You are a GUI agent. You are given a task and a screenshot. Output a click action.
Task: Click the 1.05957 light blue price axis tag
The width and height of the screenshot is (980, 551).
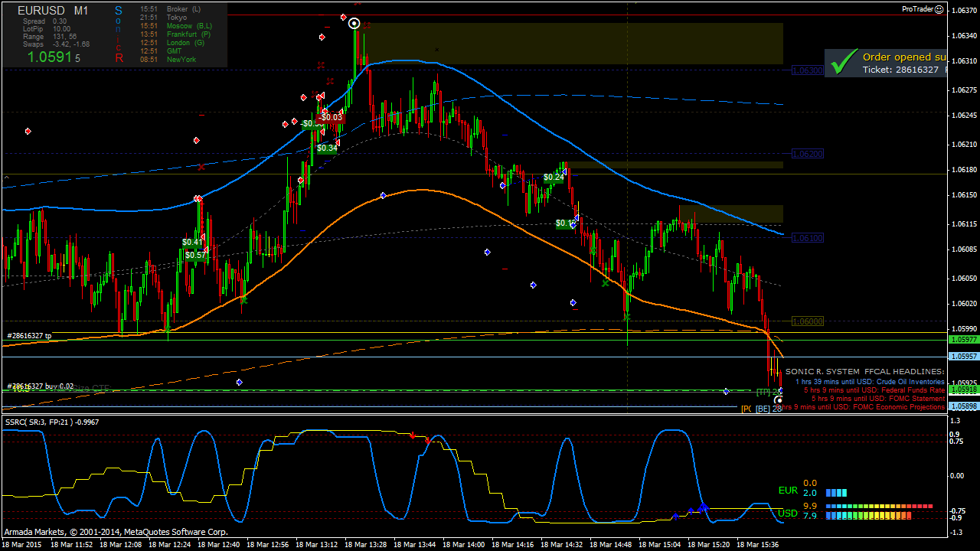(x=963, y=357)
